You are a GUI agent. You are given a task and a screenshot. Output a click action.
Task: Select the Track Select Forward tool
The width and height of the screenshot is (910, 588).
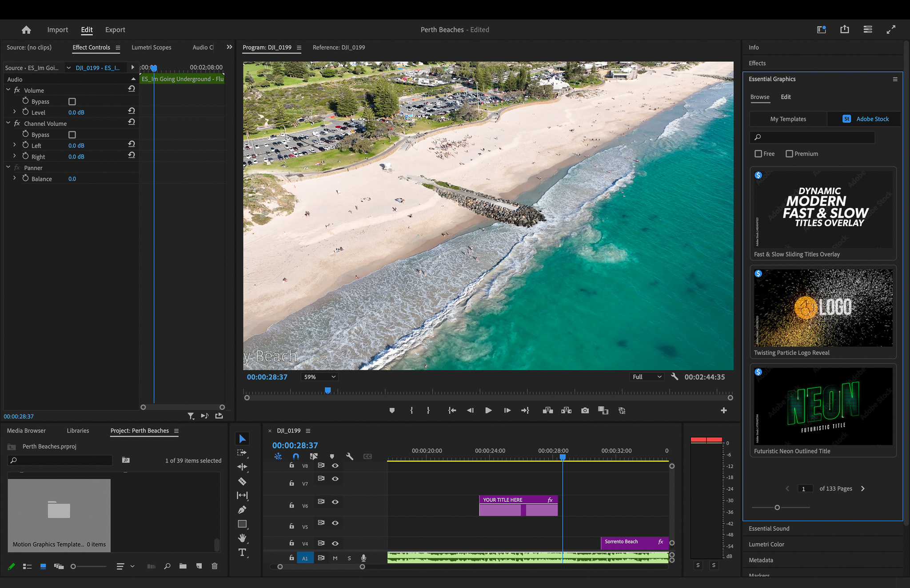click(x=242, y=453)
